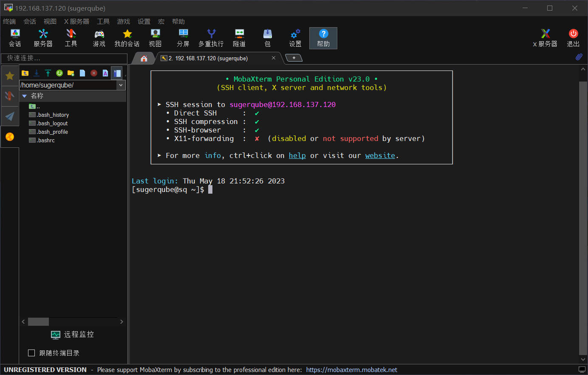This screenshot has width=588, height=375.
Task: Open the 帮助 menu in menu bar
Action: pos(178,22)
